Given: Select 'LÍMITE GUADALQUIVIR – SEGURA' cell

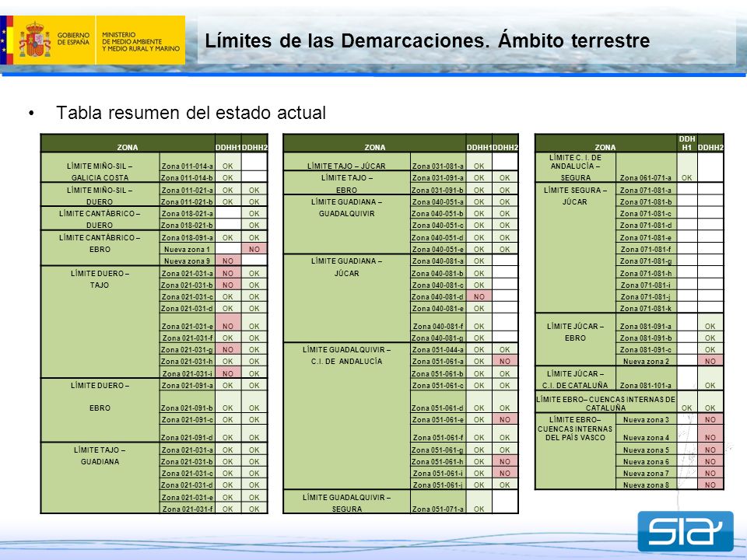Looking at the screenshot, I should [x=347, y=502].
